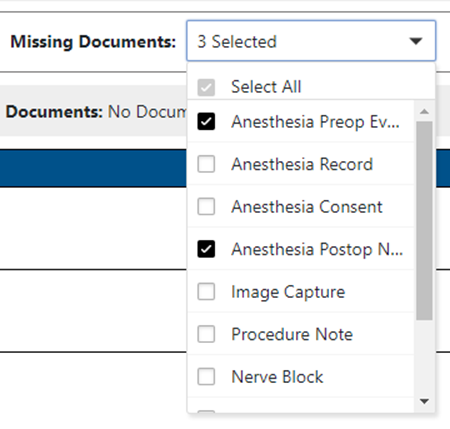Check the Image Capture checkbox

pyautogui.click(x=206, y=292)
